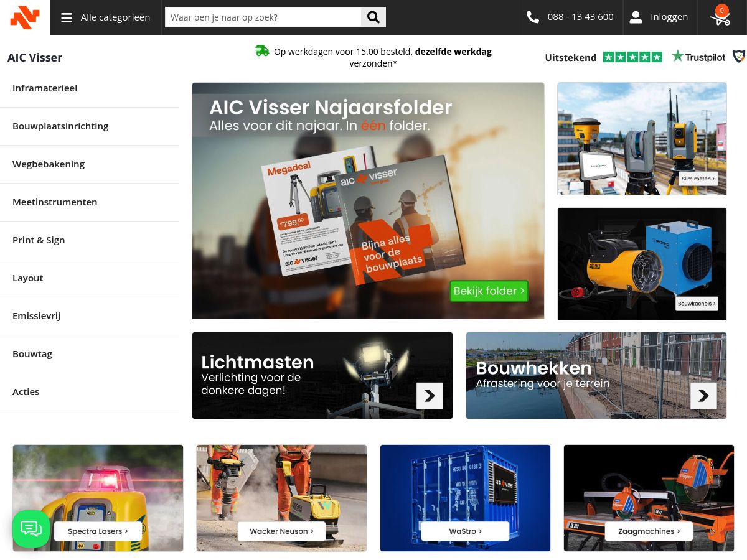Click the AIC Visser sidebar heading

(35, 58)
